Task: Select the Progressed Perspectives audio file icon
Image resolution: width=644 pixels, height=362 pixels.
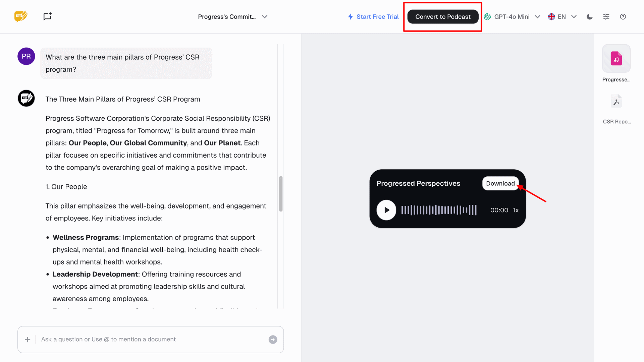Action: (616, 59)
